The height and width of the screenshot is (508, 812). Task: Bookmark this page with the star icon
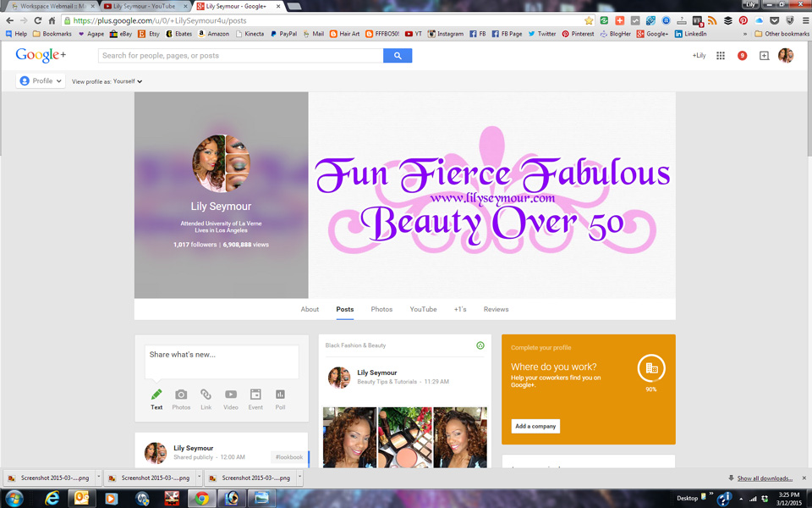tap(589, 20)
